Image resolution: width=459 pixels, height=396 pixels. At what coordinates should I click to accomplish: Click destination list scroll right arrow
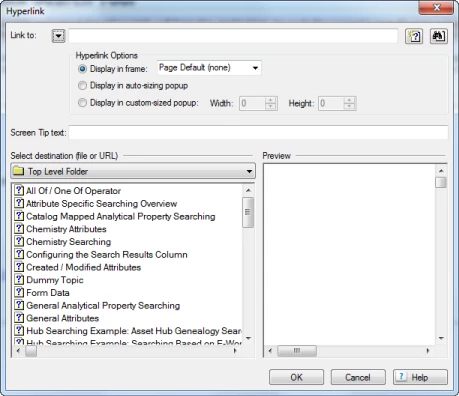[235, 351]
